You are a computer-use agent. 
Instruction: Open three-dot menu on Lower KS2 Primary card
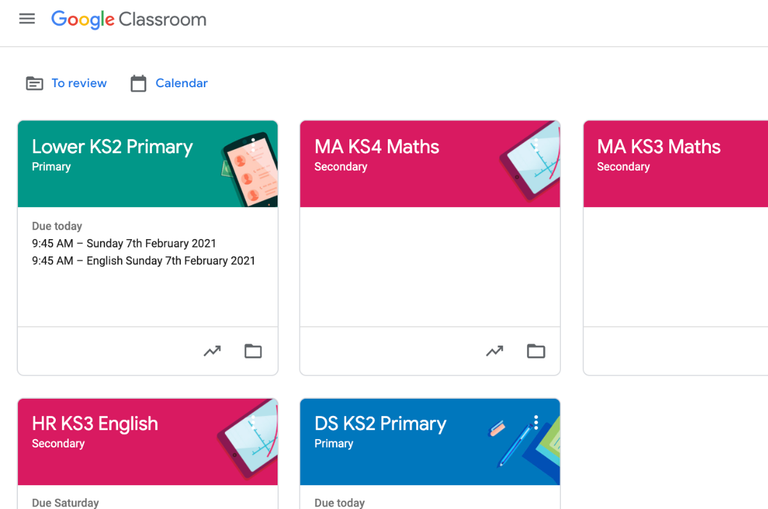pyautogui.click(x=253, y=145)
